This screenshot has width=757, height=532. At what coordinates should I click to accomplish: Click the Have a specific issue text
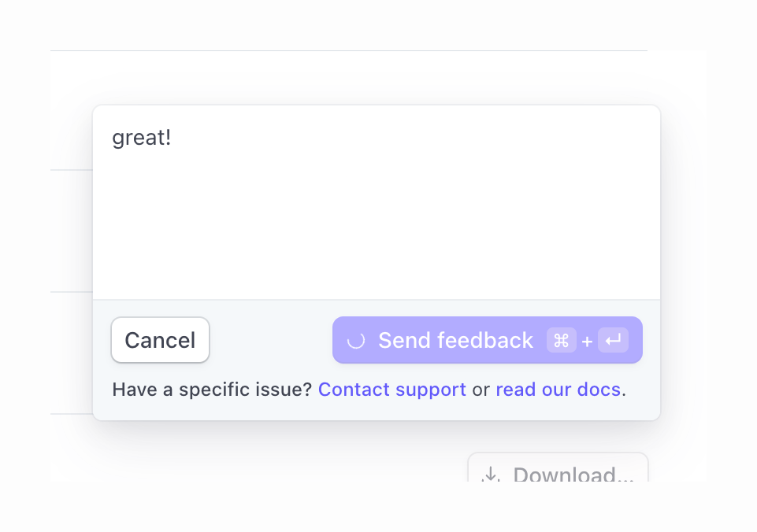tap(213, 389)
